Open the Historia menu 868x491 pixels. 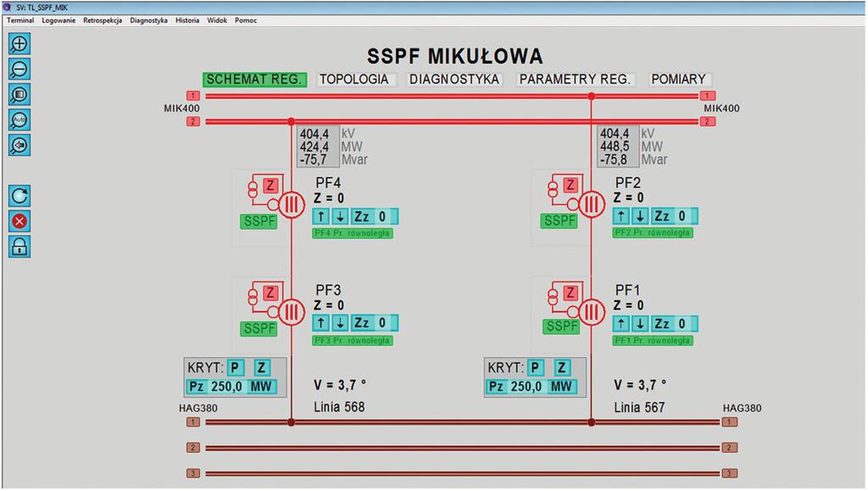pos(187,20)
